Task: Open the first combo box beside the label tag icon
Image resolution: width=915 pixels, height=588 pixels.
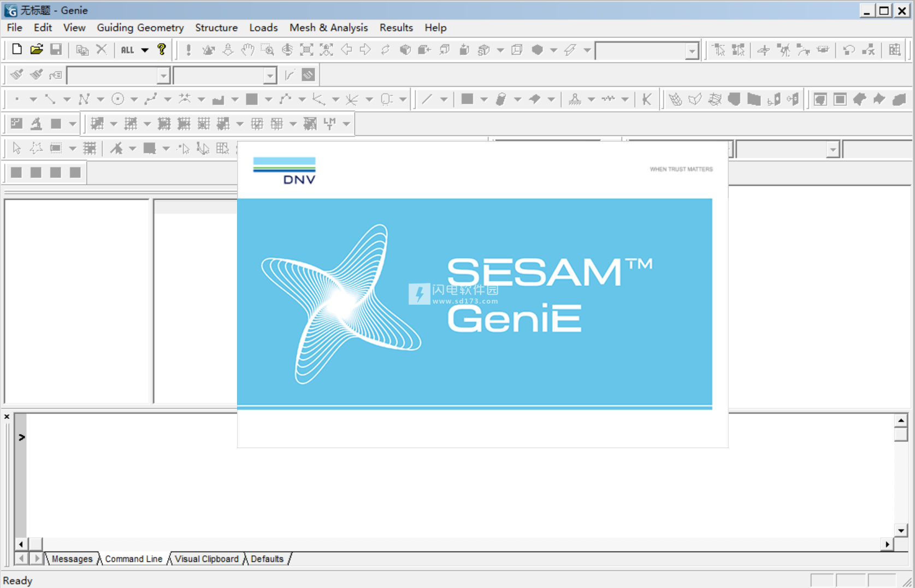Action: click(x=163, y=75)
